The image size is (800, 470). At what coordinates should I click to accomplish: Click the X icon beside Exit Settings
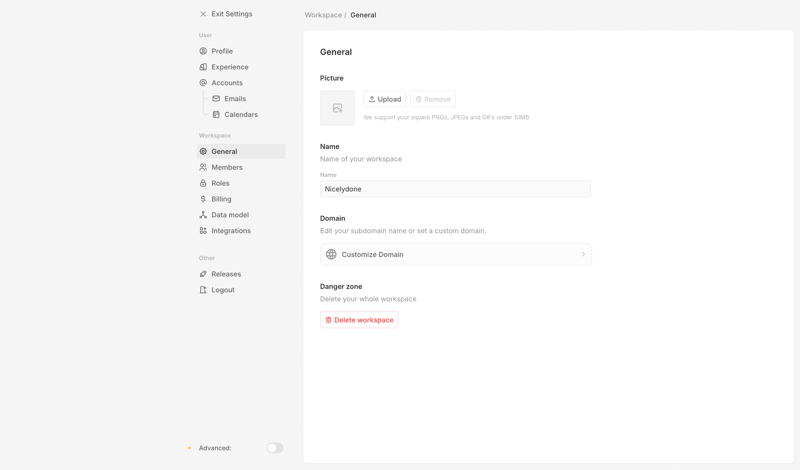(x=203, y=14)
